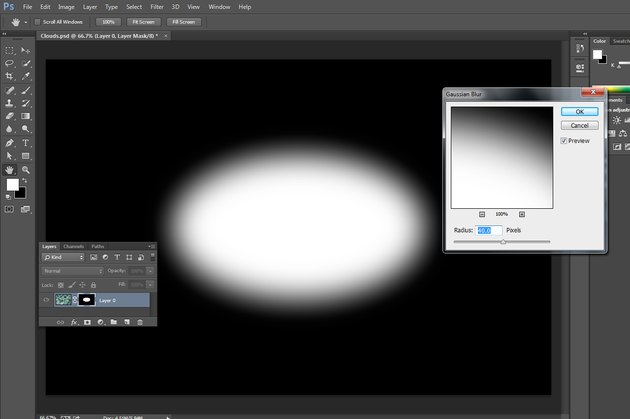The image size is (630, 419).
Task: Select the Hand tool in toolbox
Action: (10, 170)
